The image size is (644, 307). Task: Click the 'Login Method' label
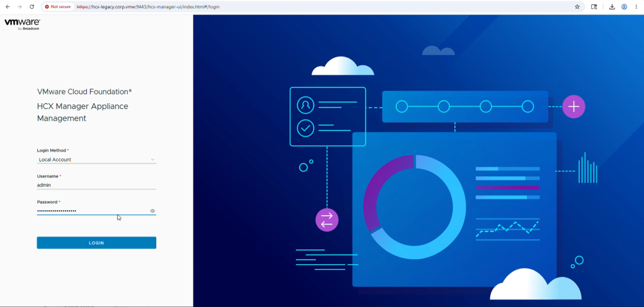(x=52, y=150)
